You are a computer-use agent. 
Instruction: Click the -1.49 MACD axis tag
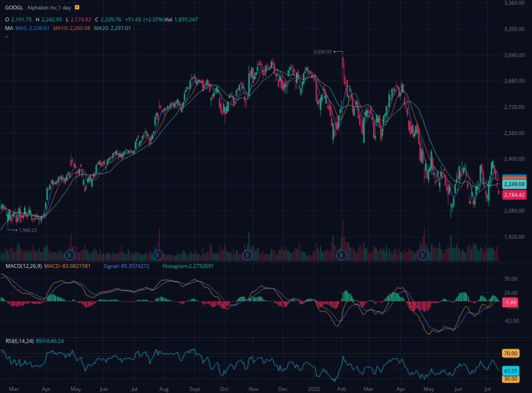[510, 303]
